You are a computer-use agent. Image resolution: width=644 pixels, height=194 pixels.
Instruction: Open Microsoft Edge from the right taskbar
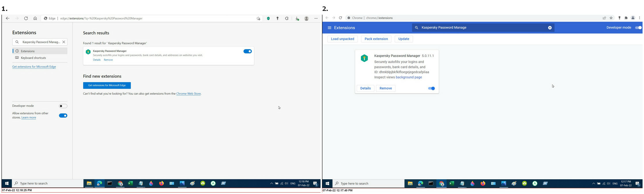(x=421, y=183)
